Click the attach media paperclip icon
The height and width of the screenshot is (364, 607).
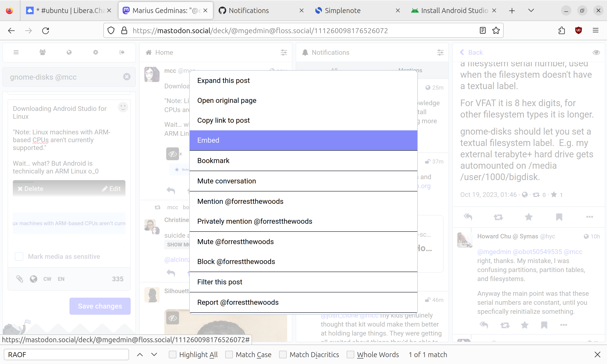coord(20,279)
